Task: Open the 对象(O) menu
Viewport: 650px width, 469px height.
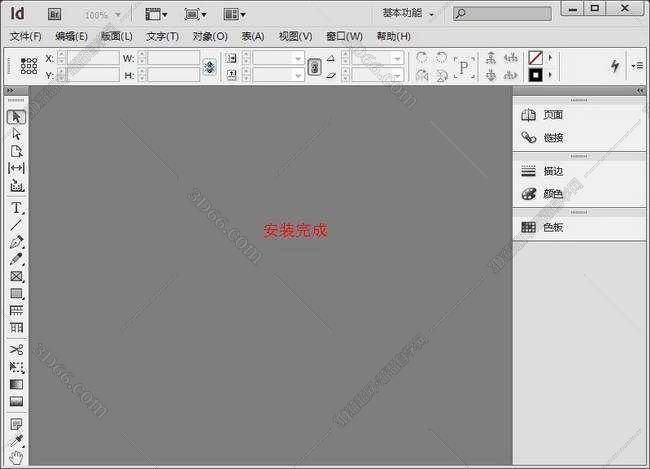Action: click(x=210, y=36)
